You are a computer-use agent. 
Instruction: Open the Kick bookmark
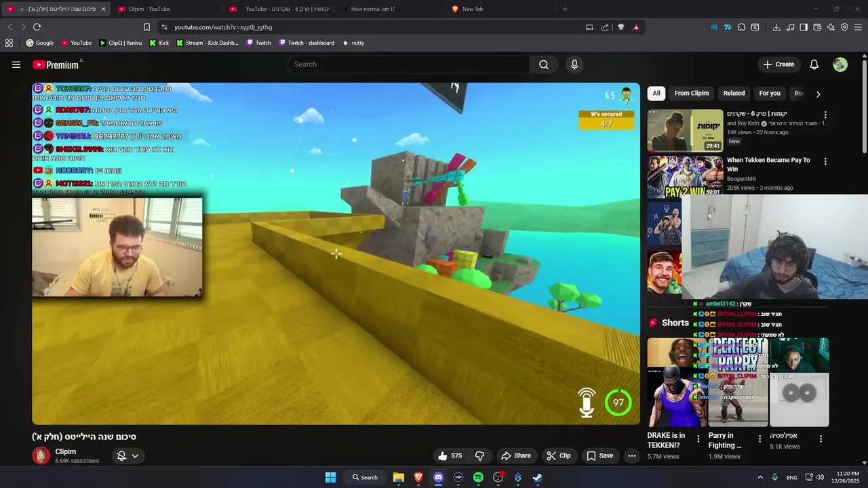[159, 43]
